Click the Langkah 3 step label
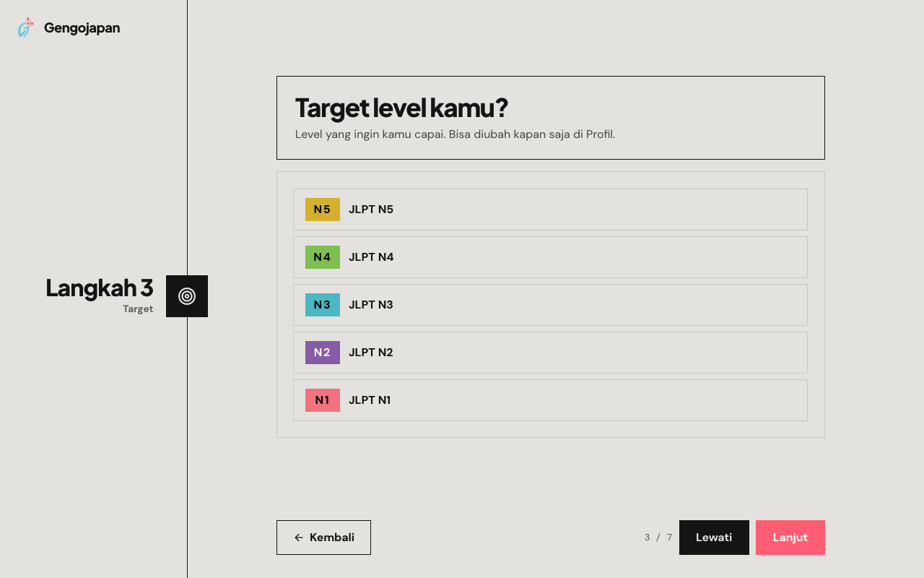Viewport: 924px width, 578px height. pos(100,288)
